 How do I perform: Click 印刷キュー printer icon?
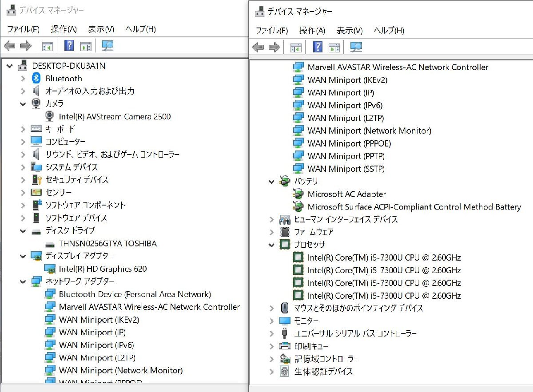point(285,346)
